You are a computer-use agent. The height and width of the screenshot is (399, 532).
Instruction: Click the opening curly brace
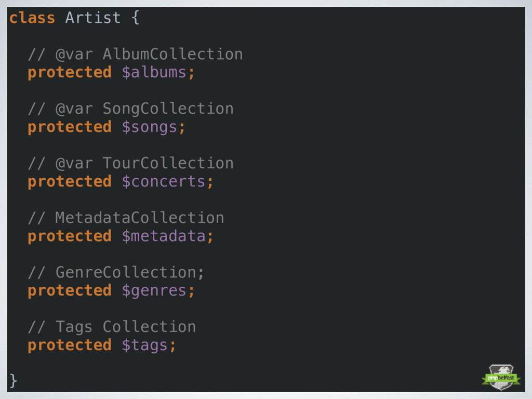point(136,18)
